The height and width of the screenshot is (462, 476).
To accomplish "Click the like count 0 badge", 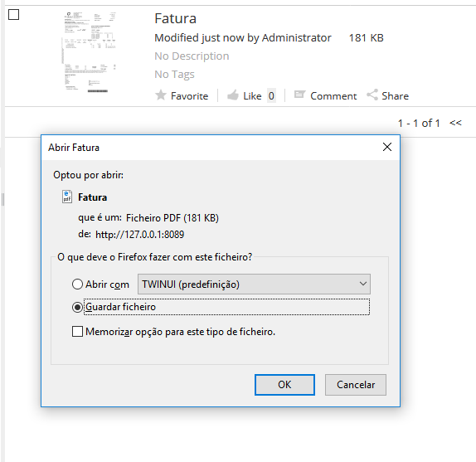I will (271, 96).
